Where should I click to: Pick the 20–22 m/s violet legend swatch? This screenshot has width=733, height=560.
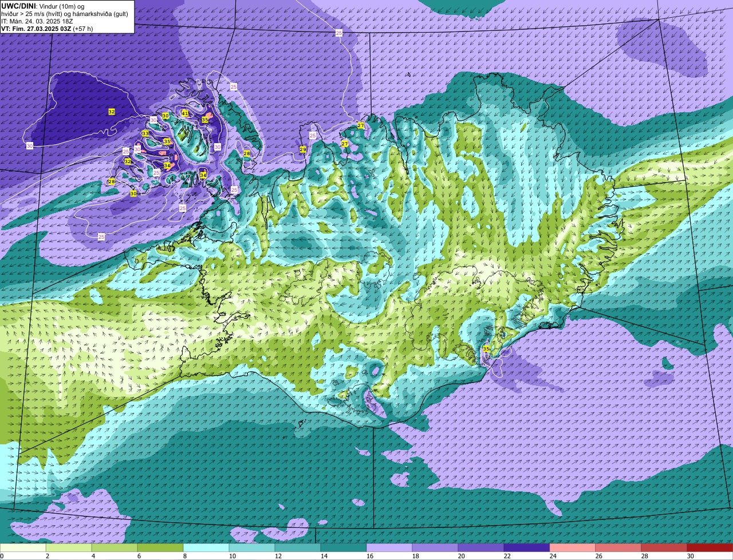click(x=481, y=548)
